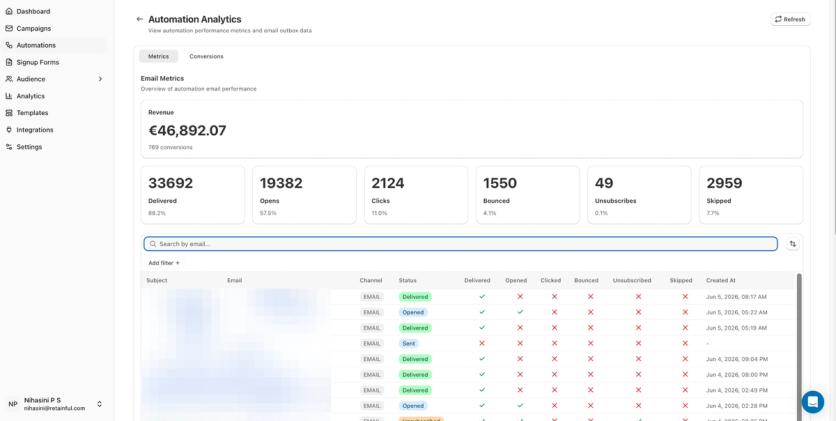Click the sort arrows icon beside search
The image size is (836, 421).
[793, 244]
